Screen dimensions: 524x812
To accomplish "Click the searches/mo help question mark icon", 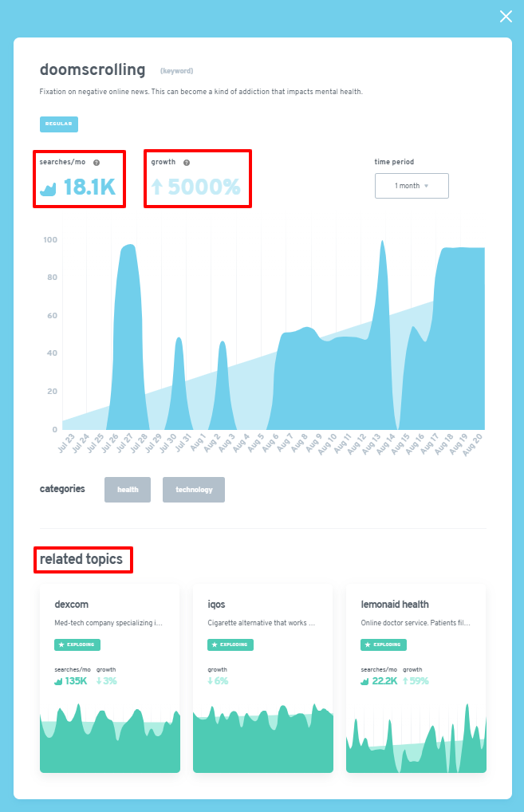I will [x=97, y=163].
